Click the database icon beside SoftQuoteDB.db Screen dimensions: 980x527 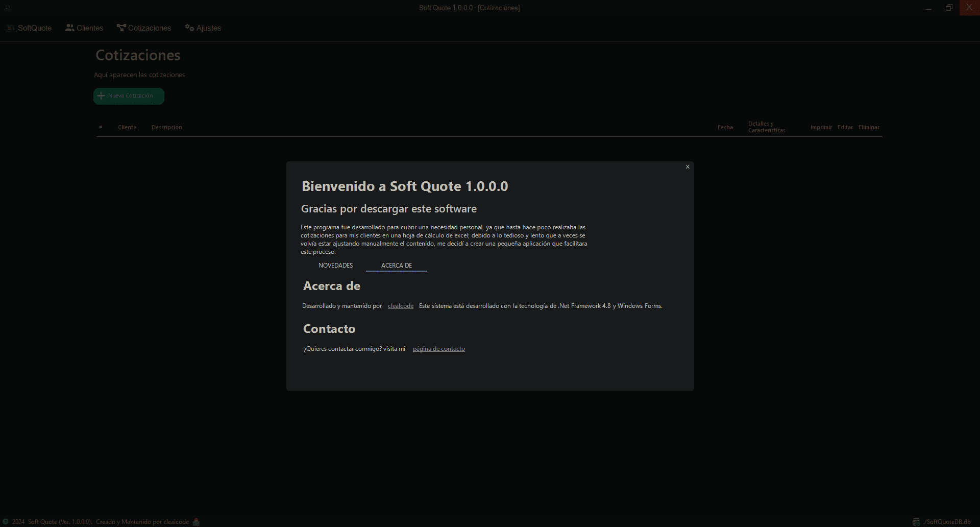(x=916, y=522)
